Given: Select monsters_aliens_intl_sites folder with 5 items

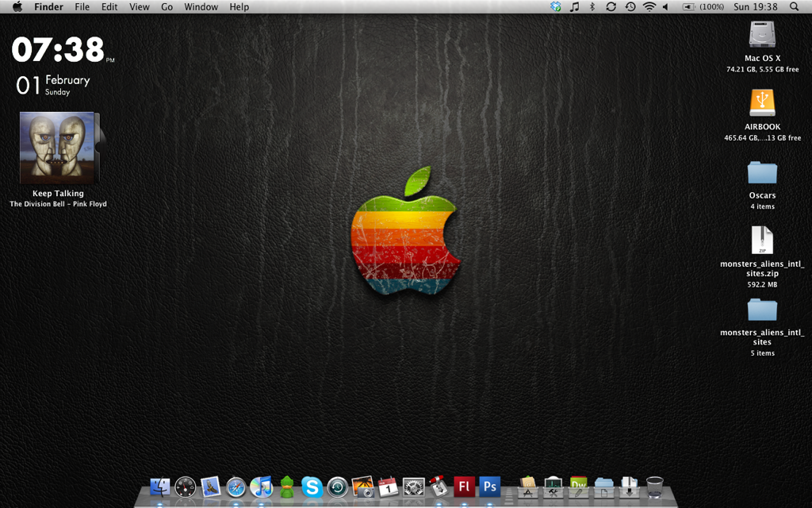Looking at the screenshot, I should [x=762, y=310].
